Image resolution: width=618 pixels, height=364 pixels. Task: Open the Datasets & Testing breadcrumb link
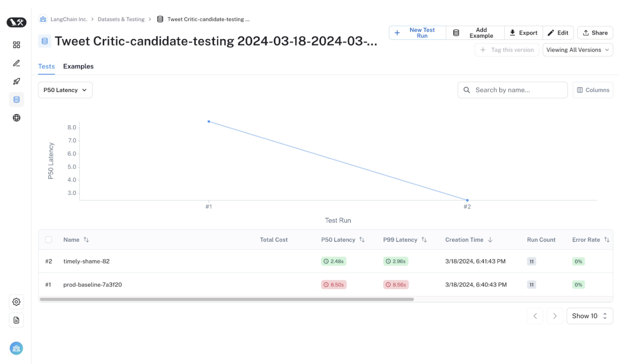121,19
